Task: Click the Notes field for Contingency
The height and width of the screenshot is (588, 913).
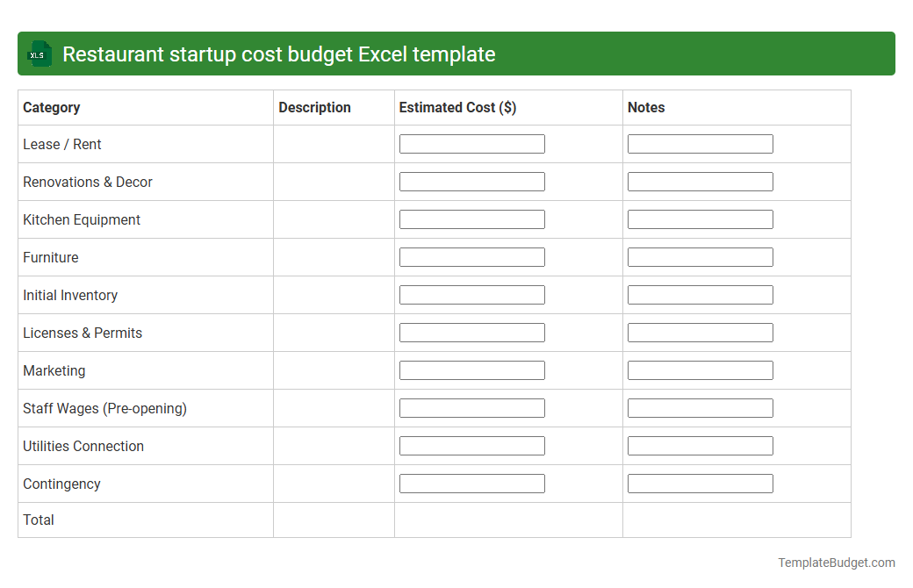Action: click(x=700, y=483)
